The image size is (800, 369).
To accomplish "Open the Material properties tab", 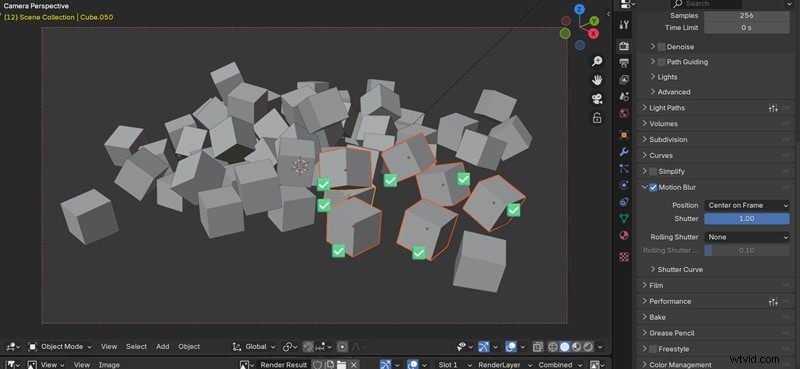I will tap(623, 235).
